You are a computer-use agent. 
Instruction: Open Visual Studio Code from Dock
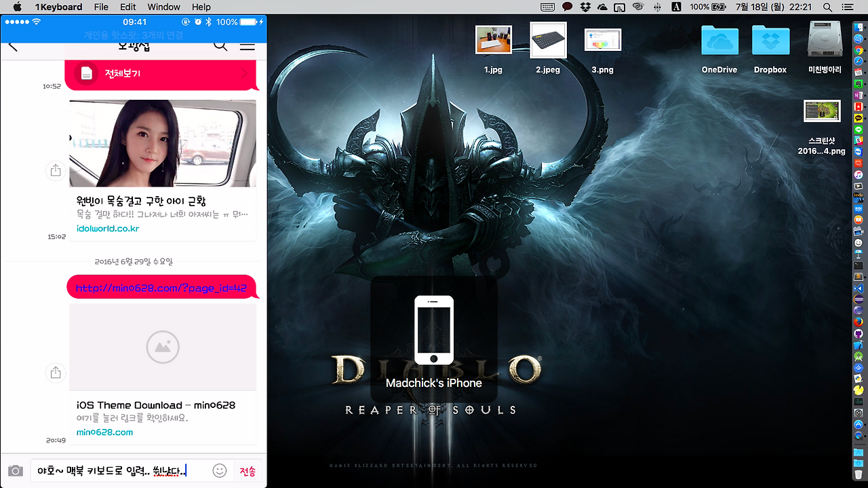(x=857, y=288)
